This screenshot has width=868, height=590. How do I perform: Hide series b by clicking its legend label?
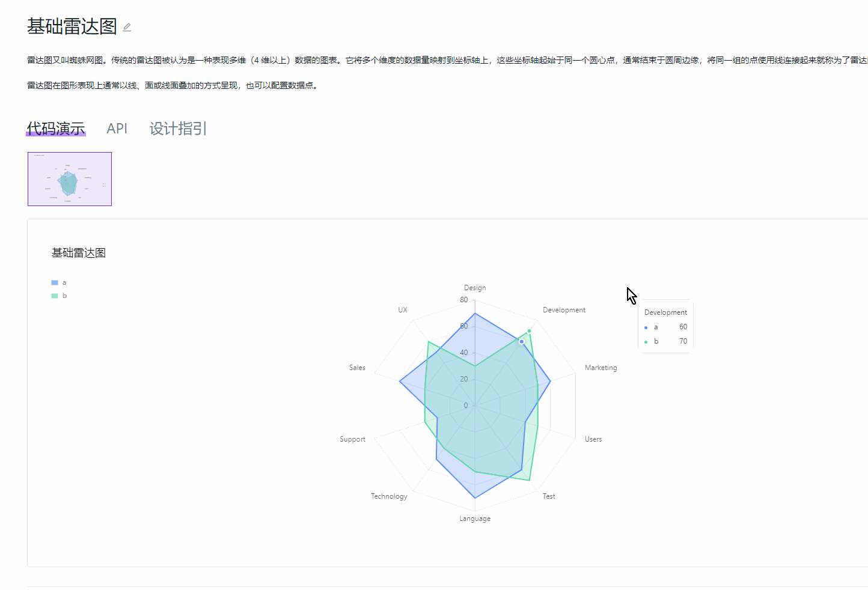tap(64, 295)
